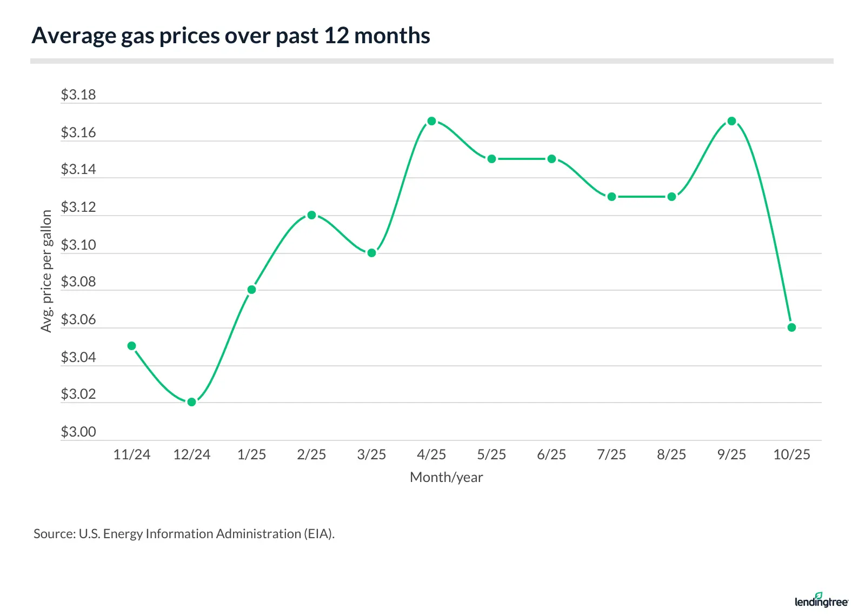Select the 4/25 peak data point
Viewport: 865px width, 616px height.
pos(431,121)
